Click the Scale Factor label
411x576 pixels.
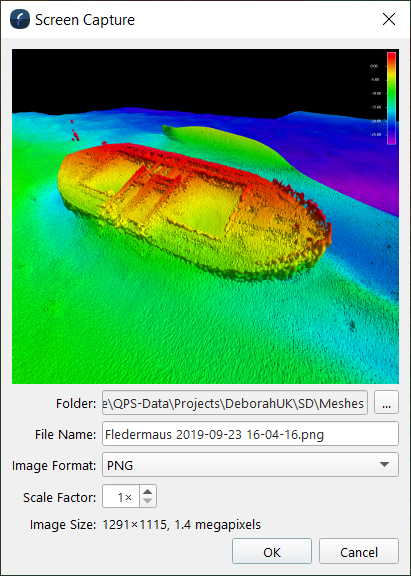[60, 497]
